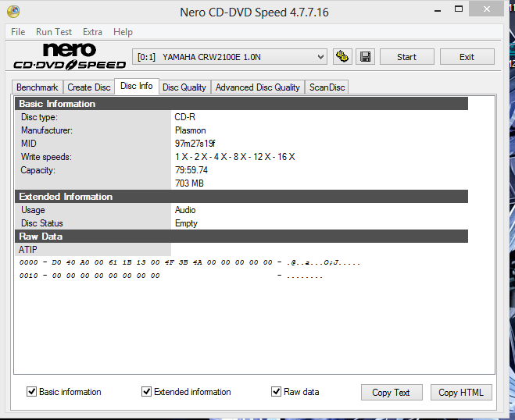The height and width of the screenshot is (420, 515).
Task: Click the MID value 97m27s19f
Action: tap(195, 144)
